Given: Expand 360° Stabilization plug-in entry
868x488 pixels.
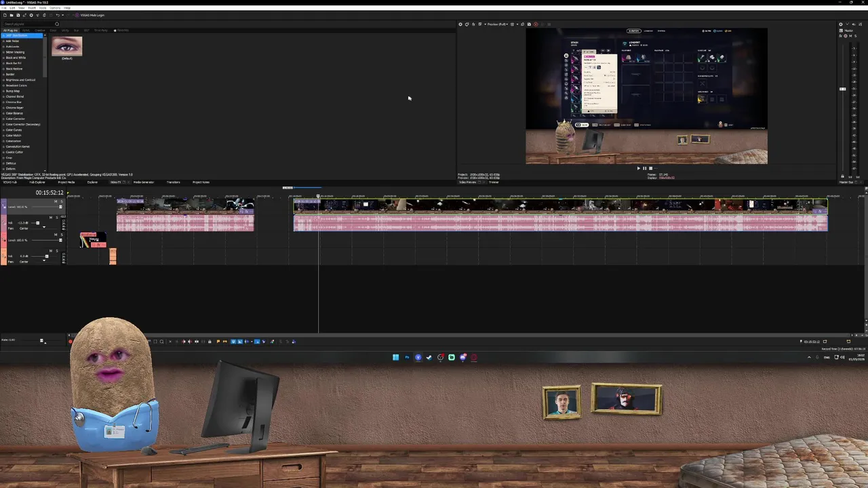Looking at the screenshot, I should [3, 35].
